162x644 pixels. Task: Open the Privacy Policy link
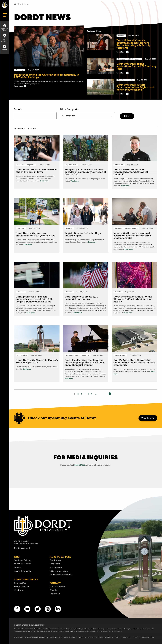click(55, 637)
